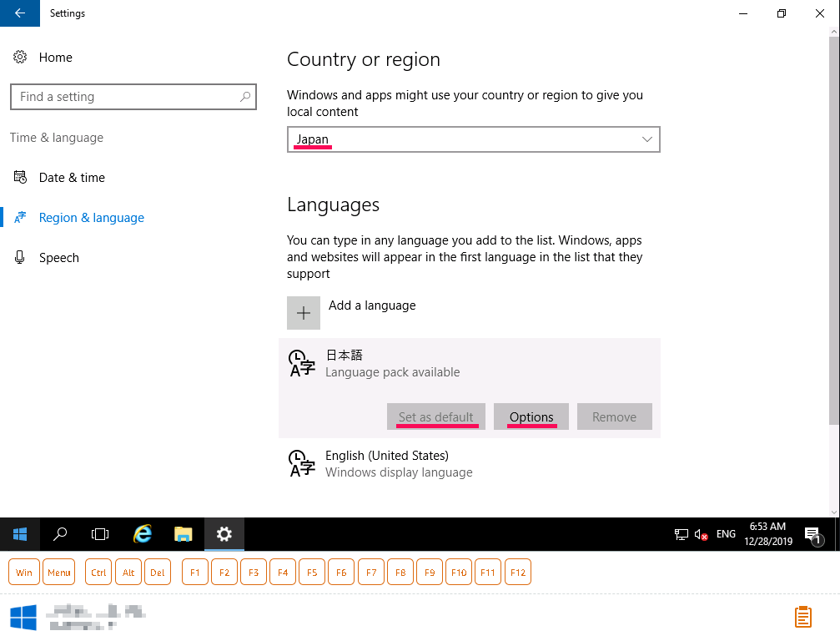
Task: Click the "Country or region" heading
Action: point(364,59)
